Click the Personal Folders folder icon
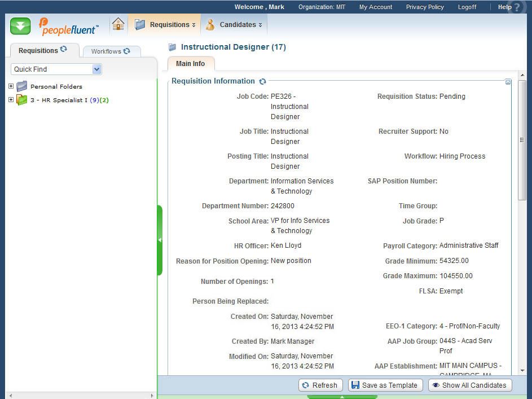This screenshot has height=399, width=532. tap(22, 86)
